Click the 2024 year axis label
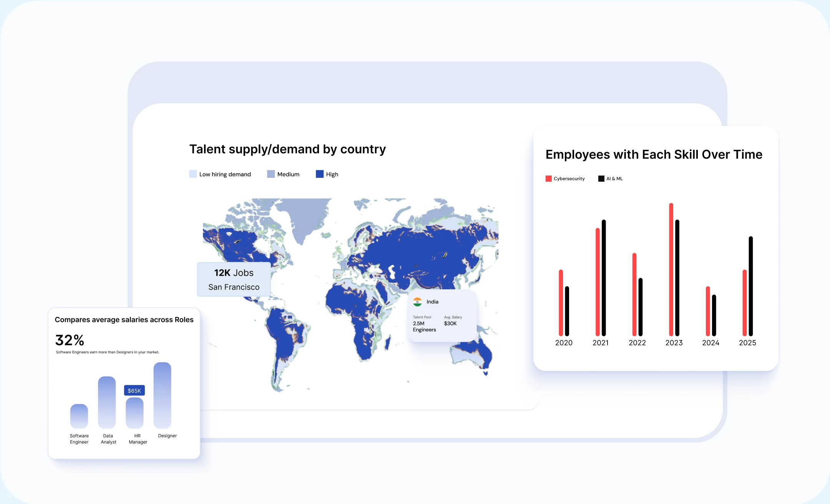Viewport: 830px width, 504px height. click(710, 343)
